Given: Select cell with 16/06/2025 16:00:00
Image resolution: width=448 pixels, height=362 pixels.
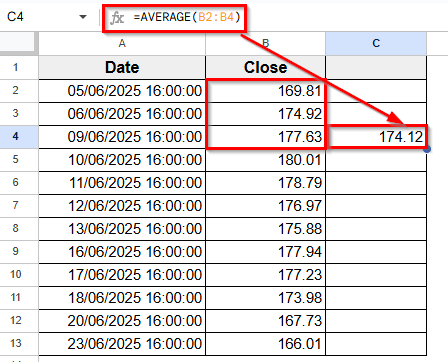Looking at the screenshot, I should tap(122, 252).
